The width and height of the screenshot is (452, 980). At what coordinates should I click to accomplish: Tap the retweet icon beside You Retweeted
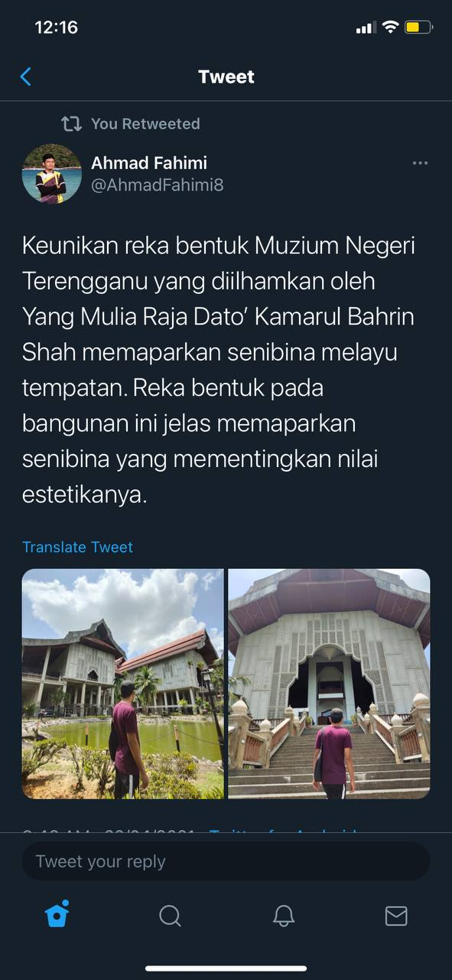click(71, 124)
